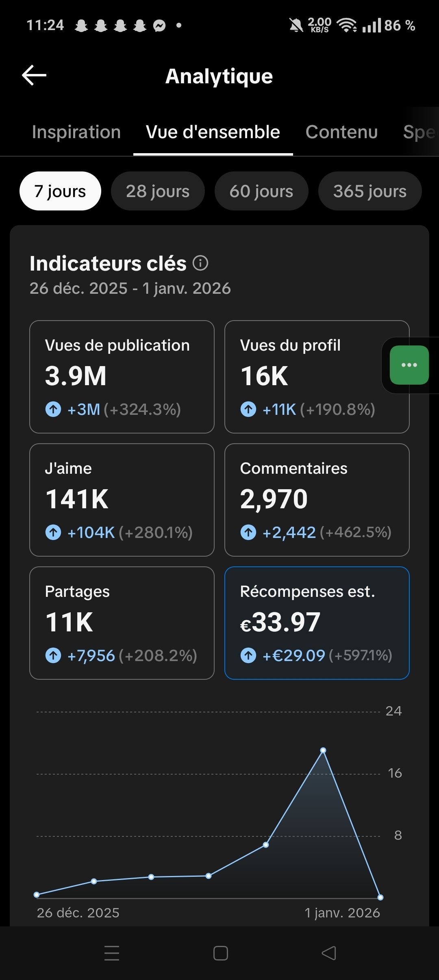Open the Vue d'ensemble tab
Screen dimensions: 439x980
point(213,132)
